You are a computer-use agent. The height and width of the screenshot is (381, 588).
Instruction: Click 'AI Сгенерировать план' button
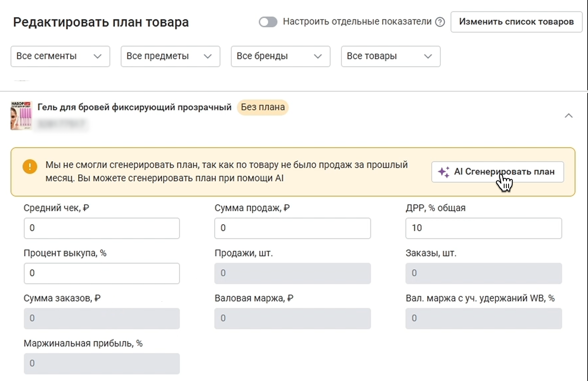[x=497, y=172]
